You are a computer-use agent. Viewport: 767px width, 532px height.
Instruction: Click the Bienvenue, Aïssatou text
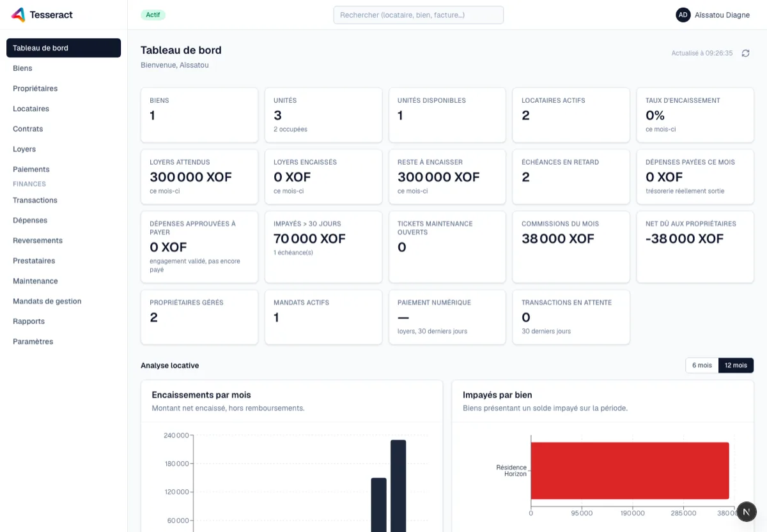point(174,65)
